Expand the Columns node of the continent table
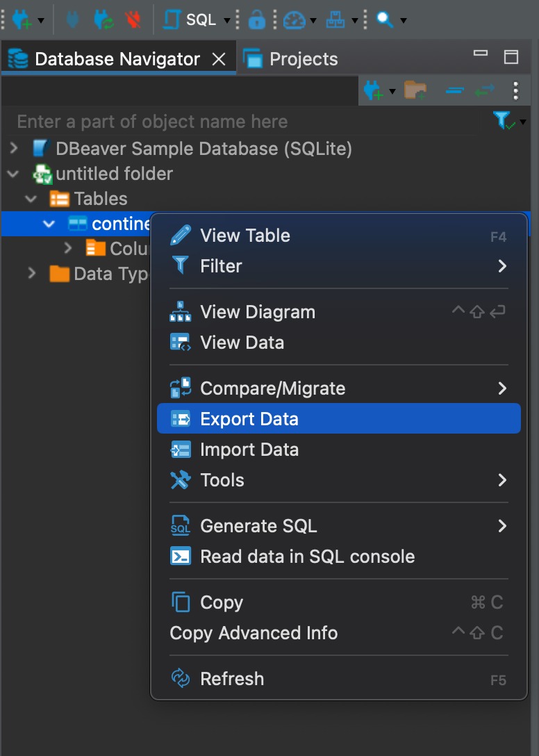Viewport: 539px width, 756px height. click(x=67, y=248)
